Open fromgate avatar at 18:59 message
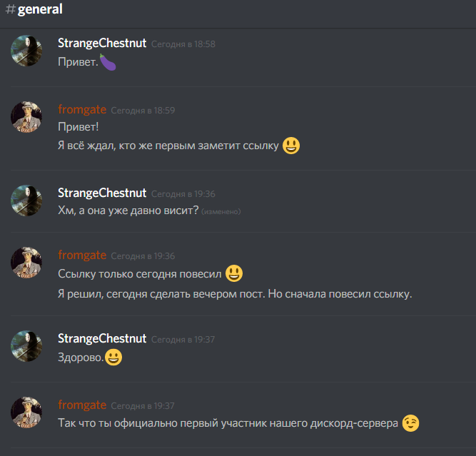Screen dimensions: 476x456 click(26, 117)
